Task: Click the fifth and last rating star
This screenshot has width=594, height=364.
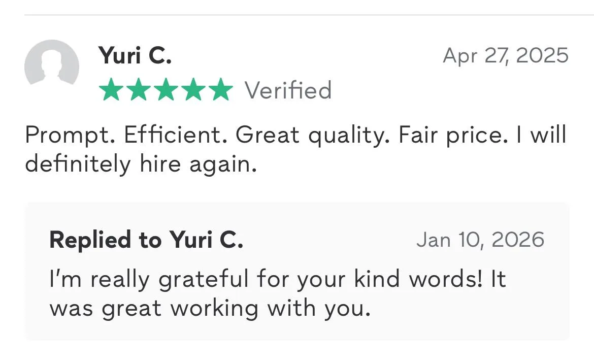Action: pos(220,90)
